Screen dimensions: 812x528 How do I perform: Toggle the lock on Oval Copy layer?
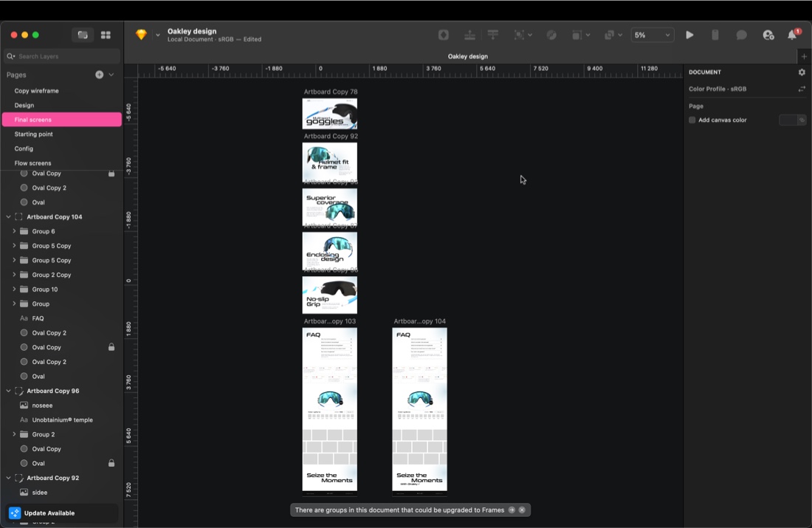click(111, 347)
